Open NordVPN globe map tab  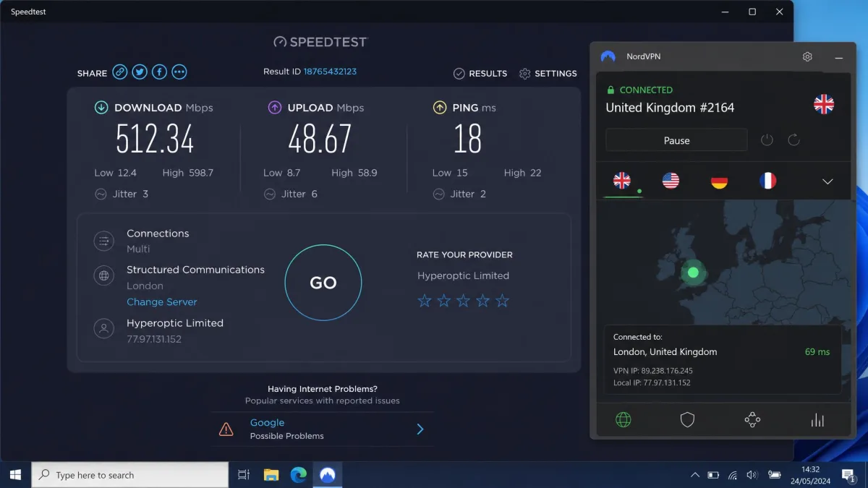click(x=623, y=420)
